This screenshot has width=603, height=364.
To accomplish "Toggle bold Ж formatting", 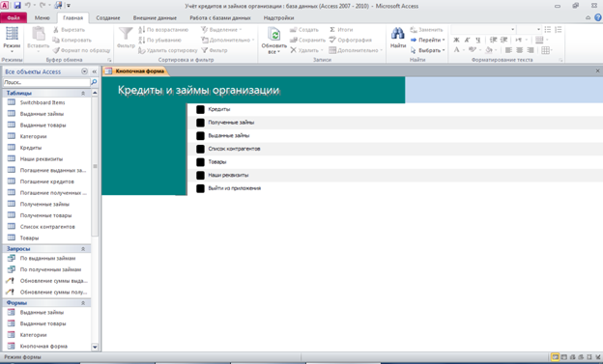I will (456, 40).
